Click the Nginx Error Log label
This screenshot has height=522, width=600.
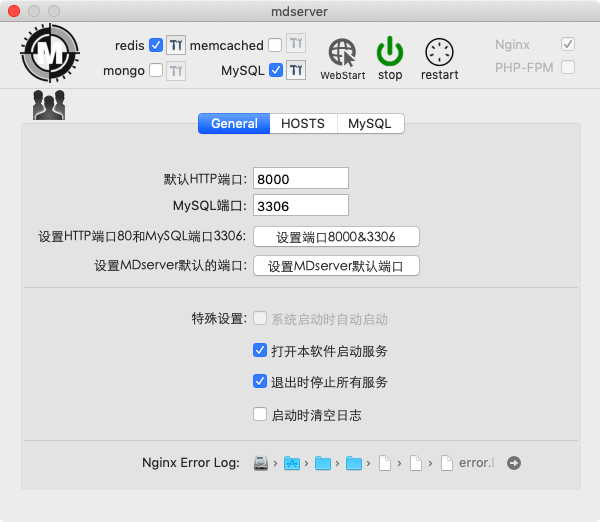191,463
